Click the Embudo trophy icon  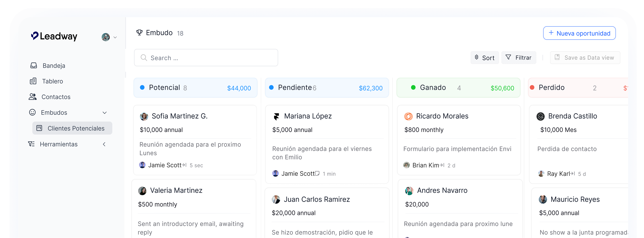pyautogui.click(x=140, y=33)
